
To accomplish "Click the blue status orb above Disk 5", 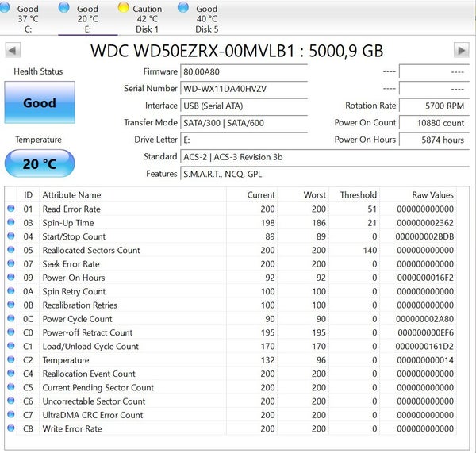I will click(183, 7).
